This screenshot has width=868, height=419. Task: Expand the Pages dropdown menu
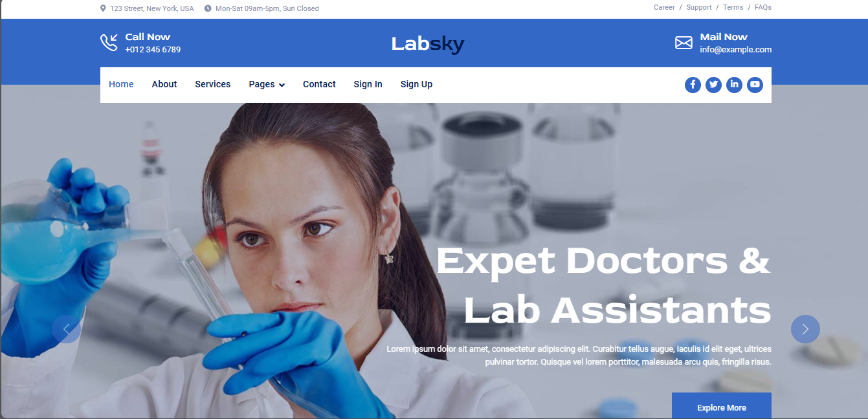(267, 84)
